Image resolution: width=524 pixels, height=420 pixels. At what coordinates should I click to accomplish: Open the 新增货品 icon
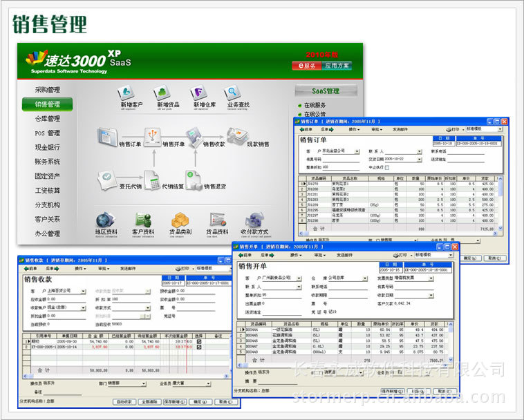pyautogui.click(x=162, y=93)
